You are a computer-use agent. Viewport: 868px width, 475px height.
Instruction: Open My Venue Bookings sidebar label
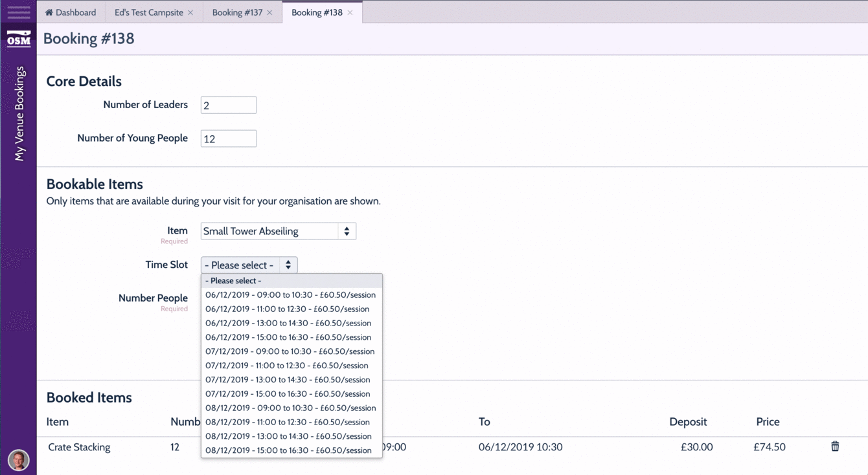coord(19,113)
